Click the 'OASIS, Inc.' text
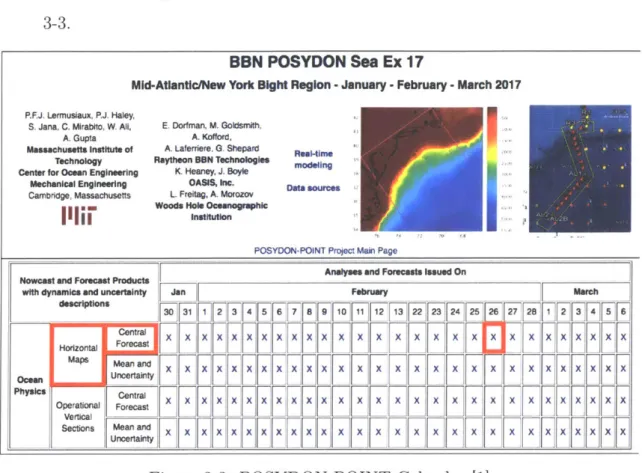 coord(211,183)
